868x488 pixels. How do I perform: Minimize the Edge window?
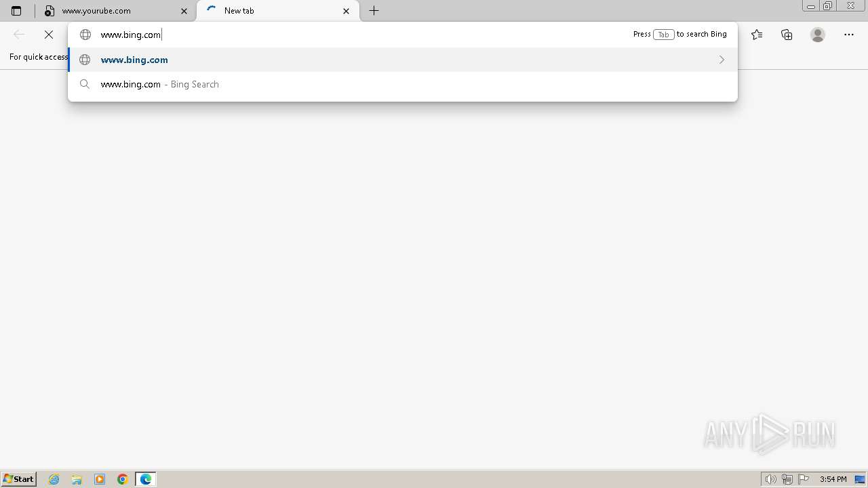811,5
